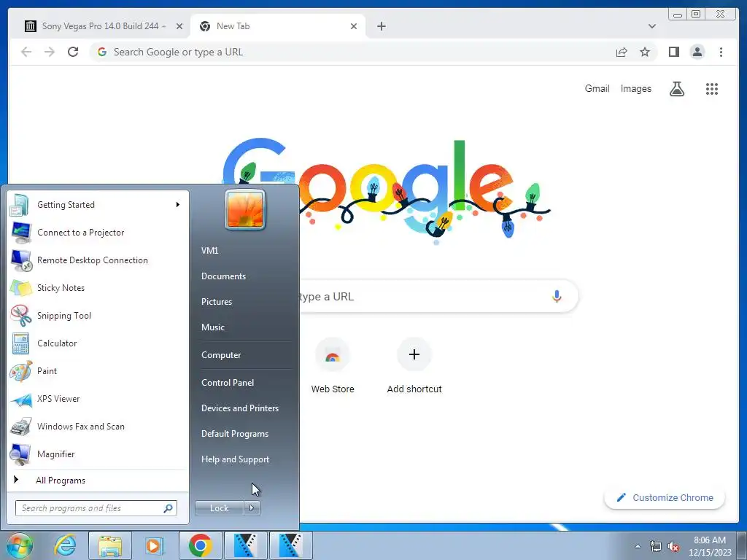Launch Calculator from Start menu

[57, 343]
